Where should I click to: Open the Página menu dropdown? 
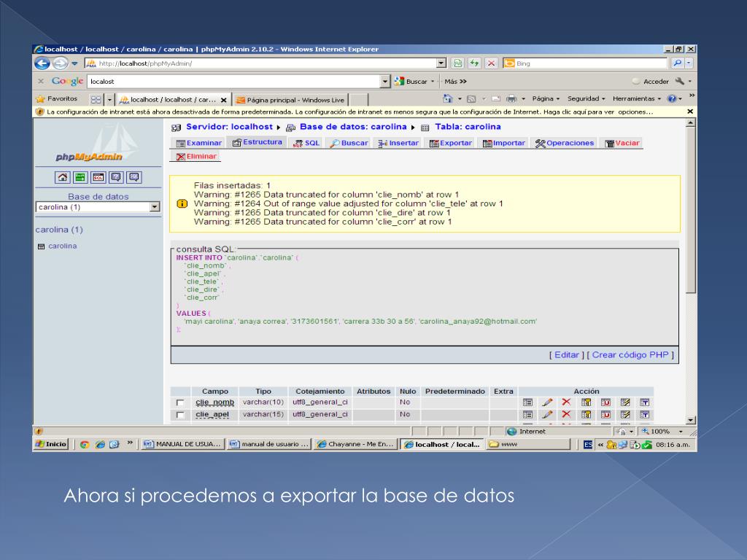[x=546, y=98]
